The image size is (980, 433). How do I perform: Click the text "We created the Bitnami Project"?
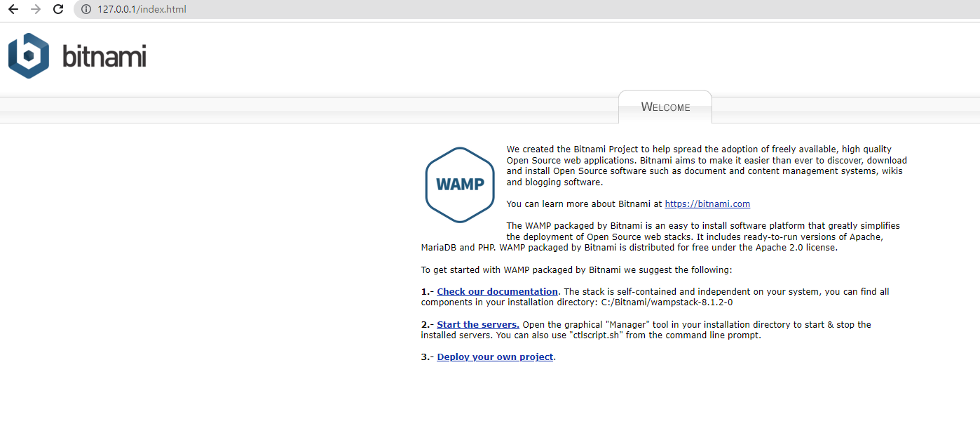click(x=573, y=149)
